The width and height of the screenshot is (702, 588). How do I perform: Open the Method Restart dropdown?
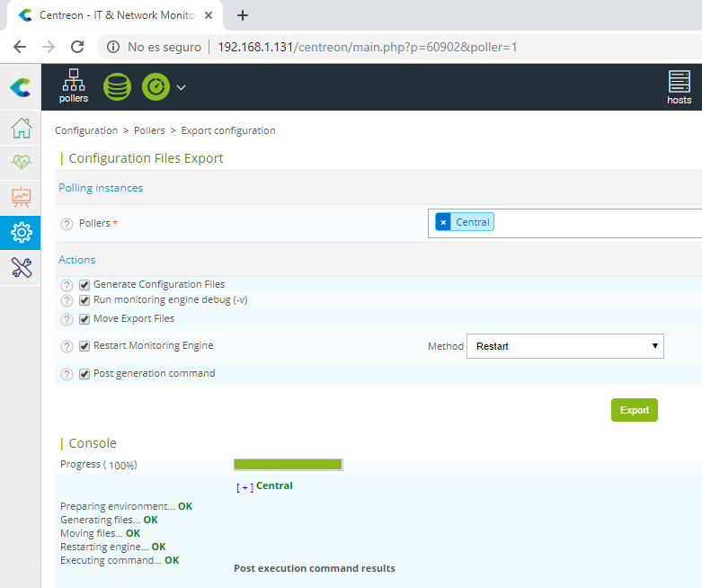(x=565, y=346)
